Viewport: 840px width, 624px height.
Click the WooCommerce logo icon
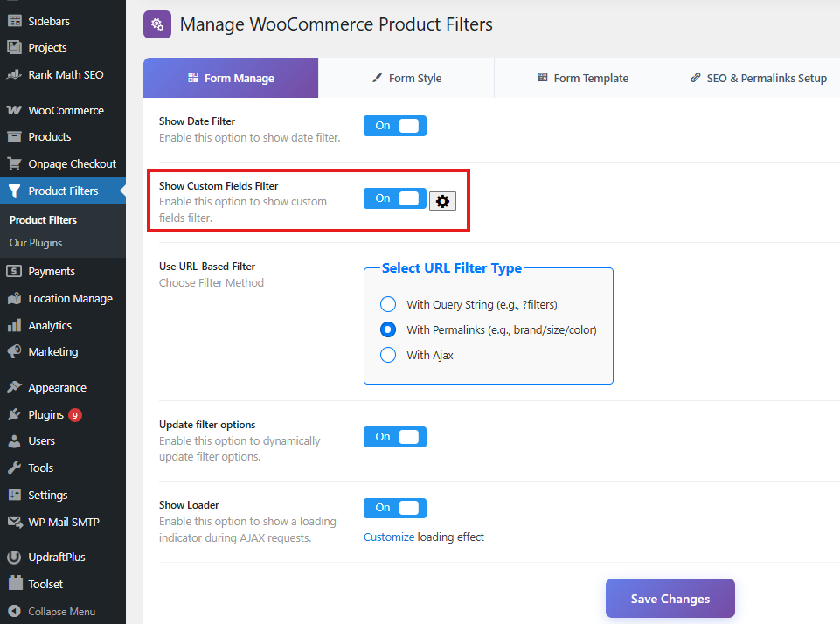[15, 110]
